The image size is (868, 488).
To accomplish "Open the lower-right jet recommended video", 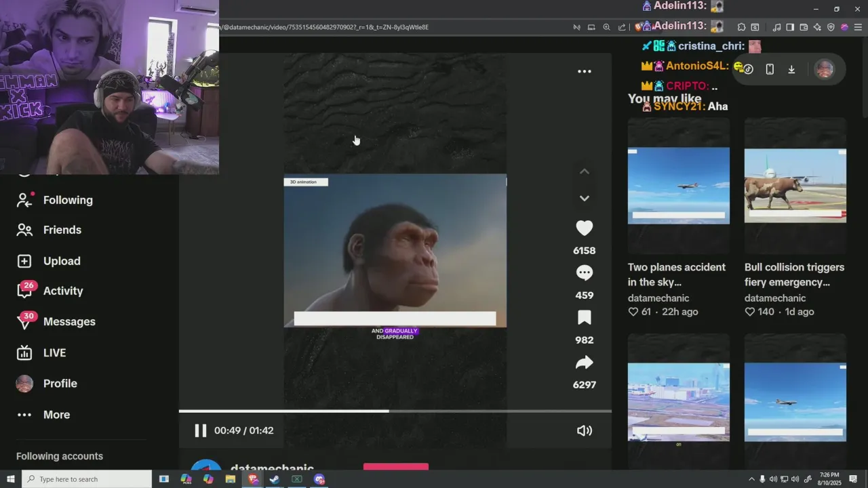I will pos(795,401).
